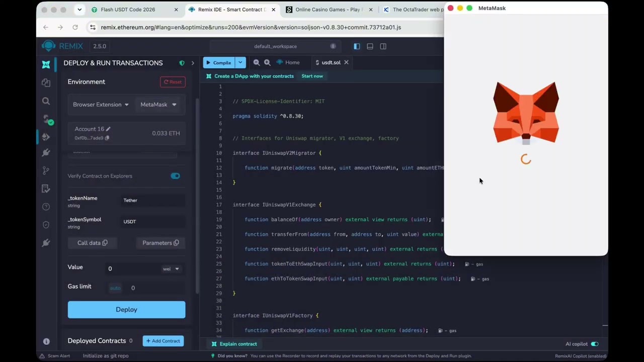Click the zoom in magnifier in editor
Viewport: 644px width, 362px height.
pyautogui.click(x=267, y=62)
